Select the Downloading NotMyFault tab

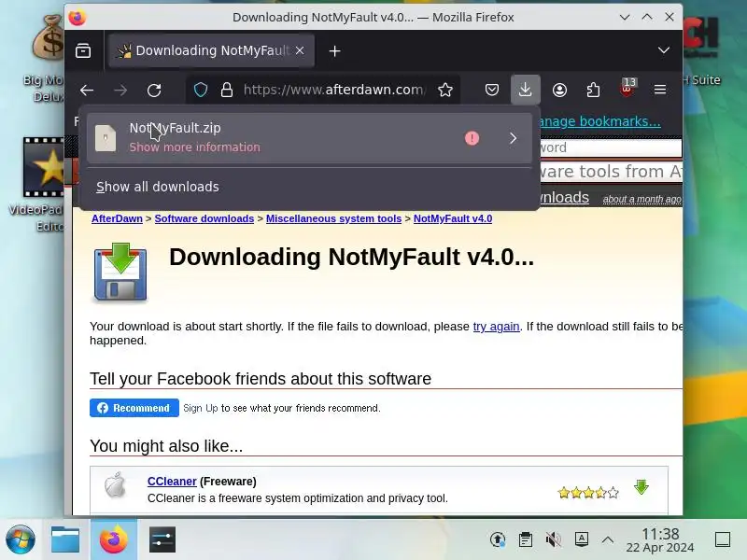click(x=211, y=50)
